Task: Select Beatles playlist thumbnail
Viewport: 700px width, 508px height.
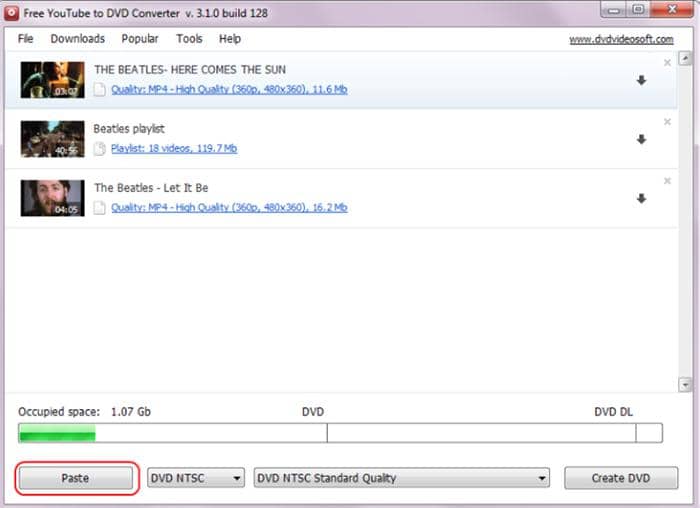Action: [52, 139]
